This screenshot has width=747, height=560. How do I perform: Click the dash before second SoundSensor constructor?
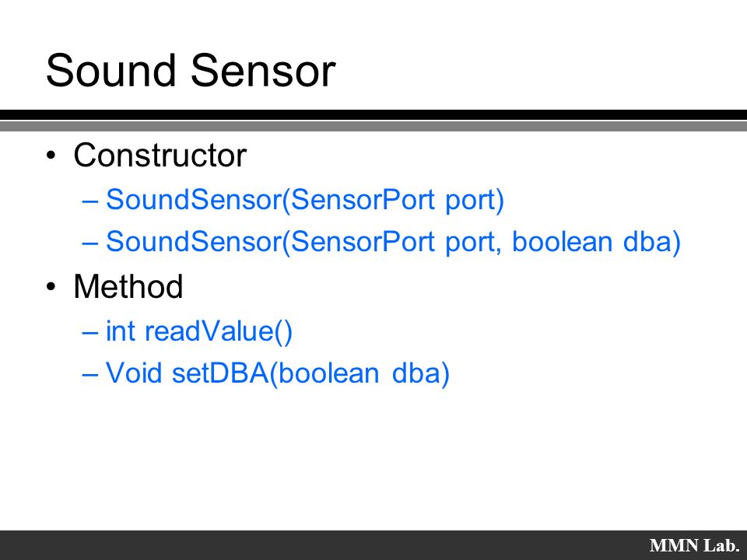[x=90, y=243]
